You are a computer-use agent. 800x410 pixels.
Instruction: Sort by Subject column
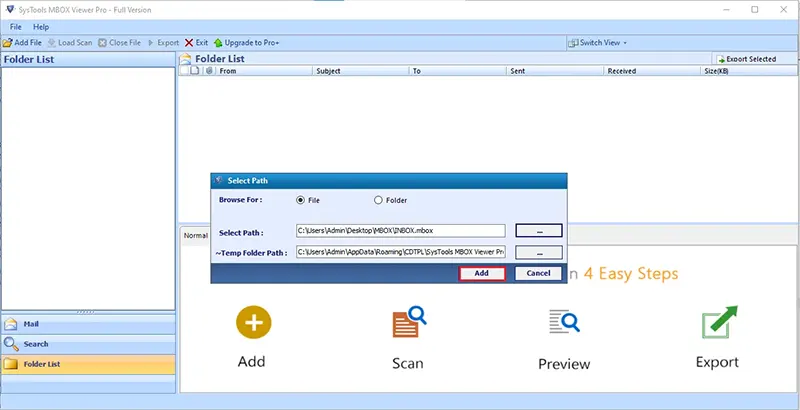tap(361, 71)
